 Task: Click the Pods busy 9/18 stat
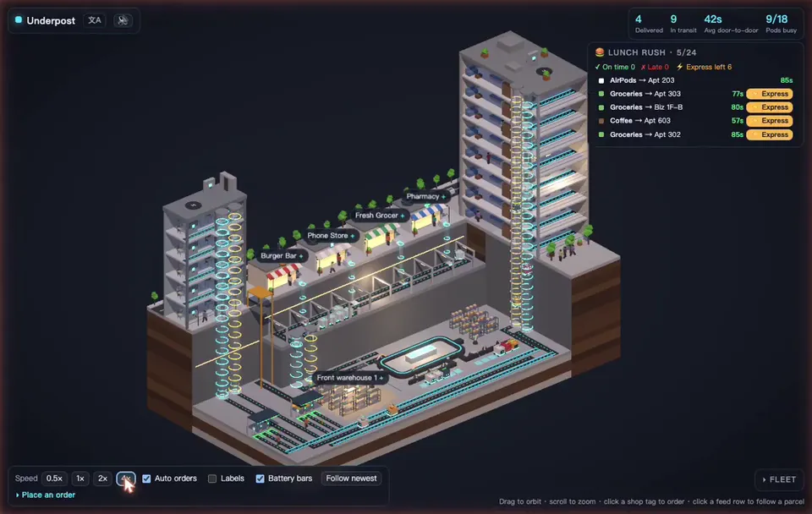coord(781,24)
